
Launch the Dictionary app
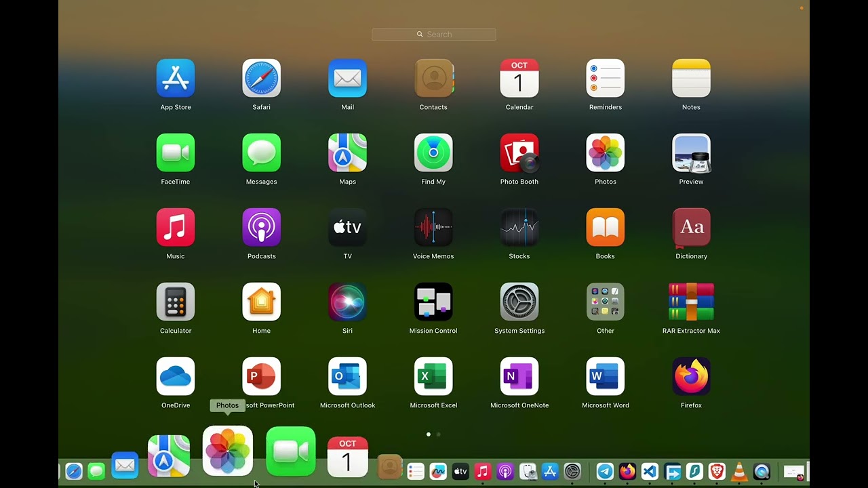point(691,227)
